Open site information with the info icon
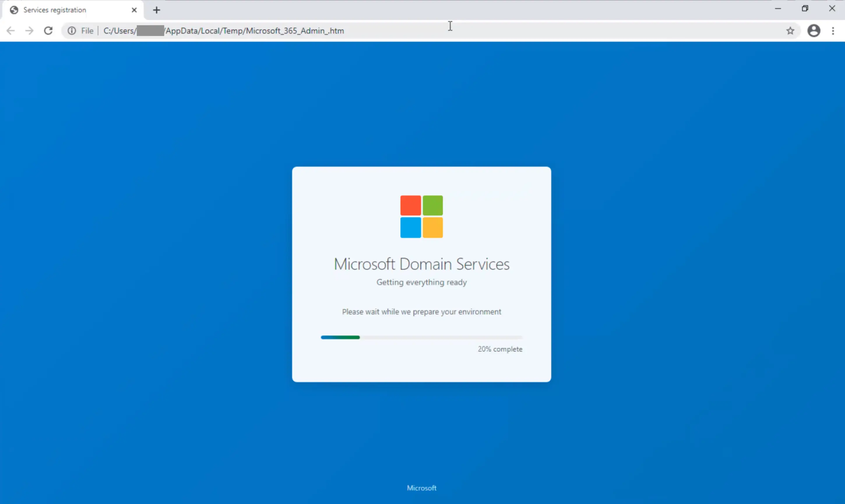845x504 pixels. (x=72, y=31)
